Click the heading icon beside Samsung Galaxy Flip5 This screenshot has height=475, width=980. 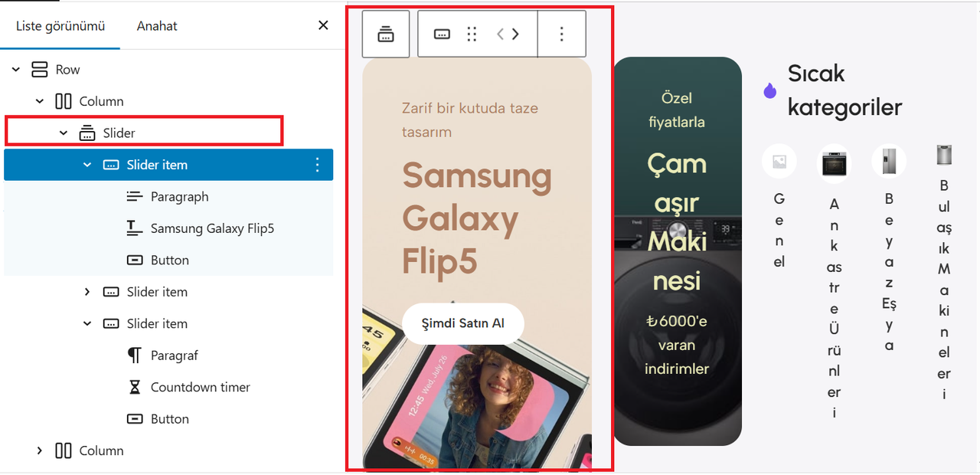click(135, 228)
